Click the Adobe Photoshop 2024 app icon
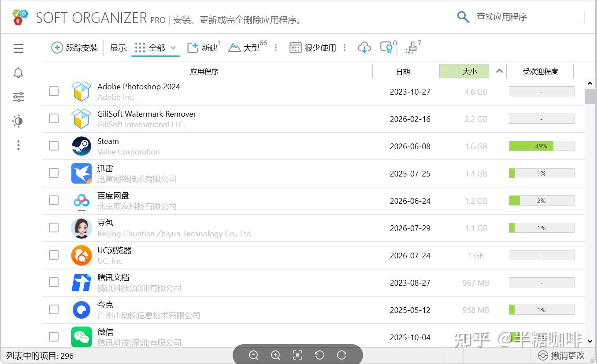597x364 pixels. point(82,92)
